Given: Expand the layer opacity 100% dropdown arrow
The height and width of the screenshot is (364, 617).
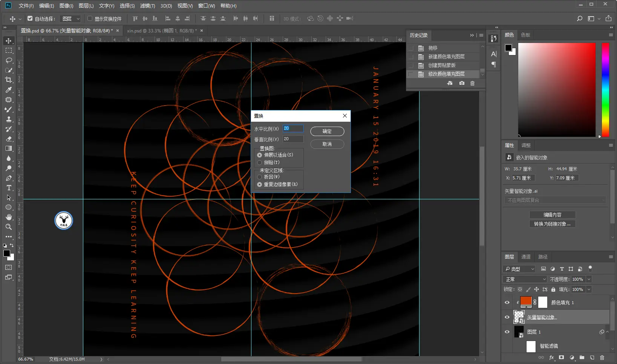Looking at the screenshot, I should [589, 279].
